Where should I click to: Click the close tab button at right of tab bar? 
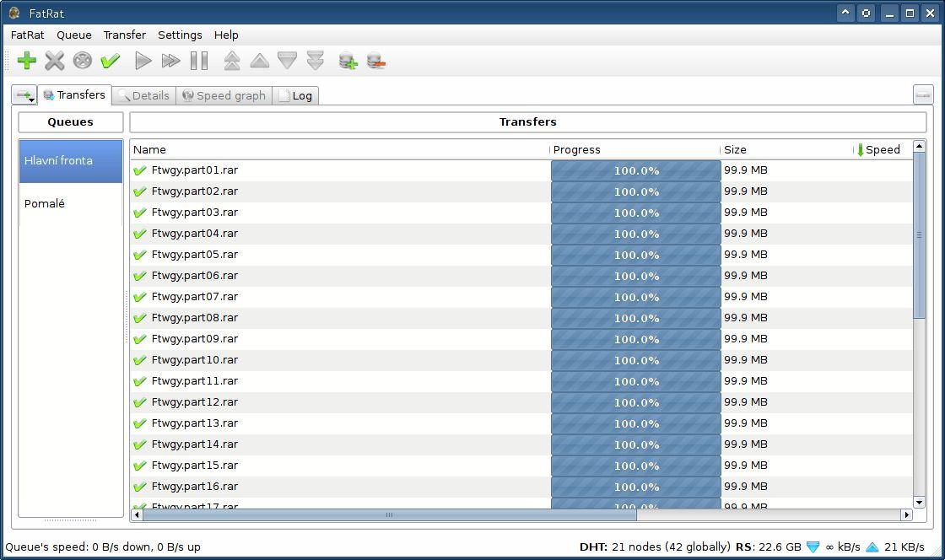coord(923,94)
